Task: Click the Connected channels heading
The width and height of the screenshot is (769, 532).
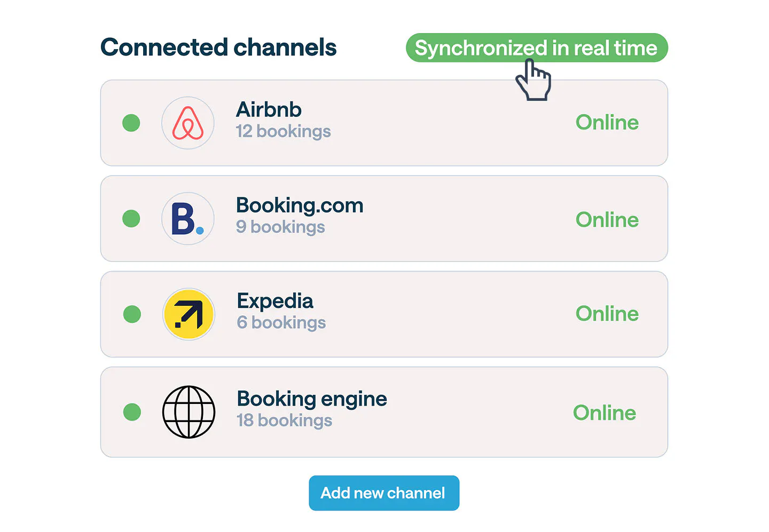Action: (218, 47)
